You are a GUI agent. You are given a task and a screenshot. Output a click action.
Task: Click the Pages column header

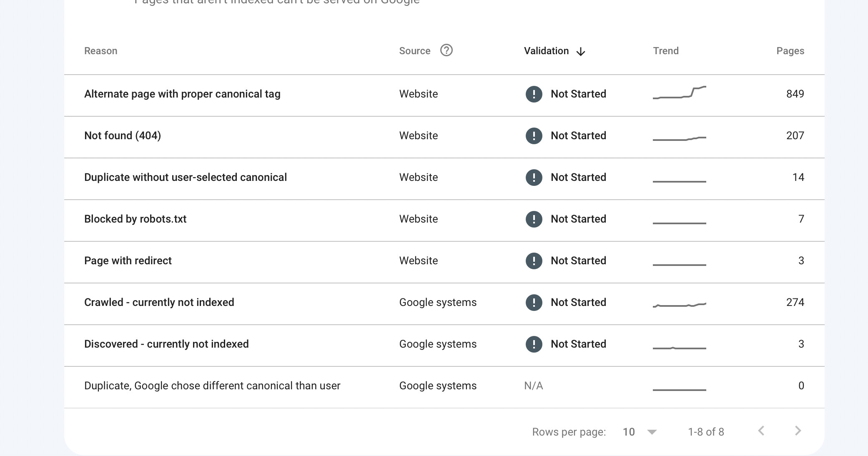790,51
